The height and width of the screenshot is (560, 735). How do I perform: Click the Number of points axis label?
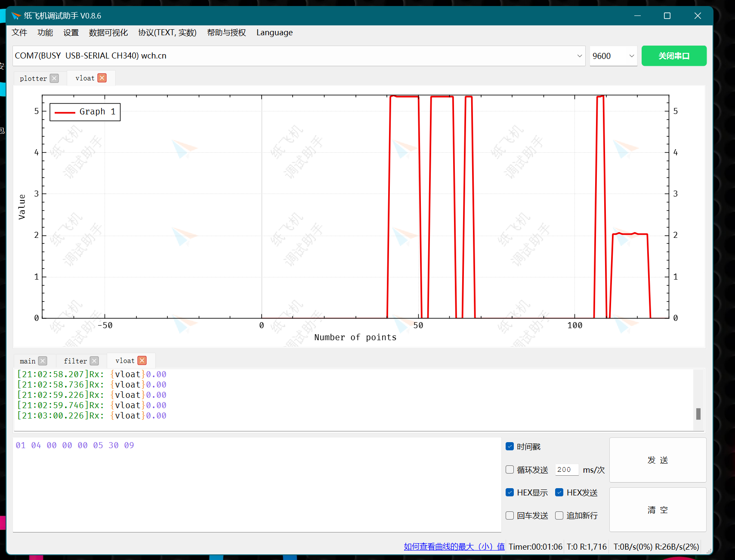[355, 338]
